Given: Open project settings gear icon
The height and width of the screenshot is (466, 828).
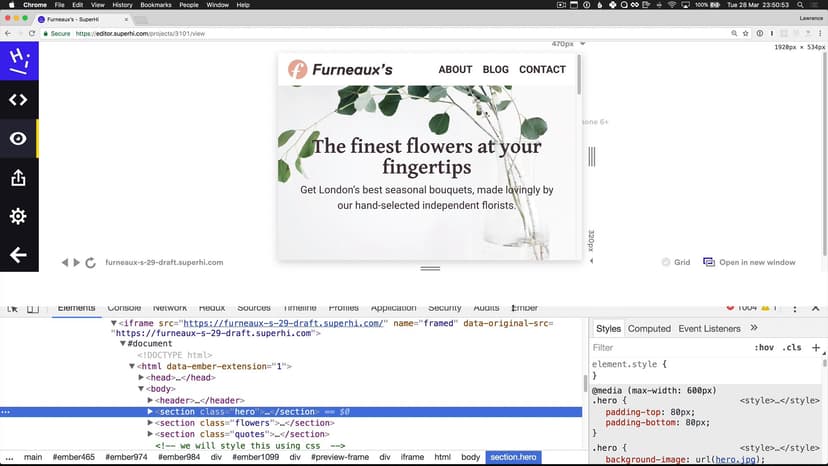Looking at the screenshot, I should point(18,217).
